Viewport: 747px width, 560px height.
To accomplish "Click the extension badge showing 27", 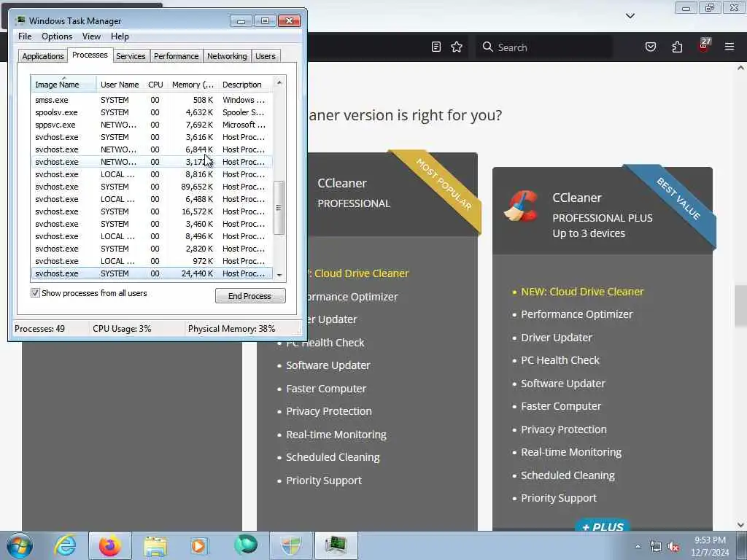I will [x=704, y=44].
